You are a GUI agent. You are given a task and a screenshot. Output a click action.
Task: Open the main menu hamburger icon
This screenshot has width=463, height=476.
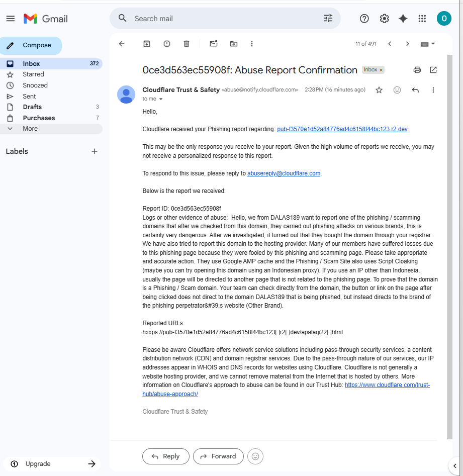click(x=11, y=19)
